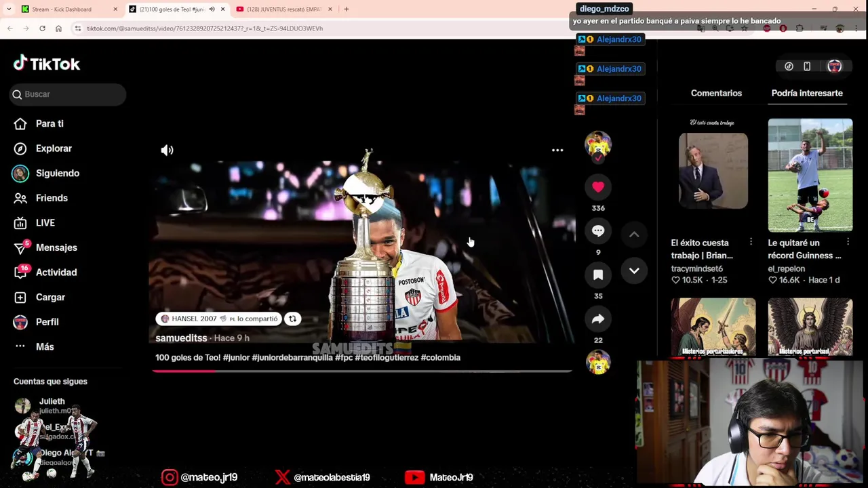Open the El éxito cuesta trabajo thumbnail

click(713, 175)
